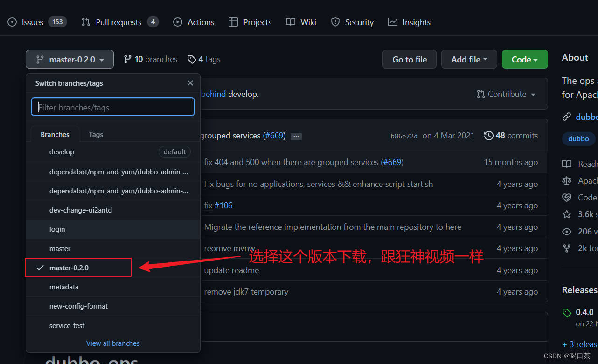Close the Switch branches/tags popup
Screen dimensions: 598x364
point(190,83)
